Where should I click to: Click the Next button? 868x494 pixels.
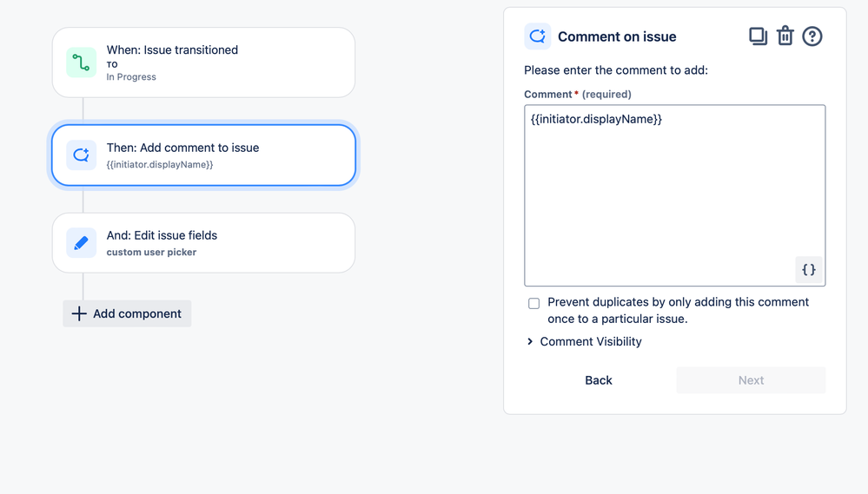(x=751, y=380)
